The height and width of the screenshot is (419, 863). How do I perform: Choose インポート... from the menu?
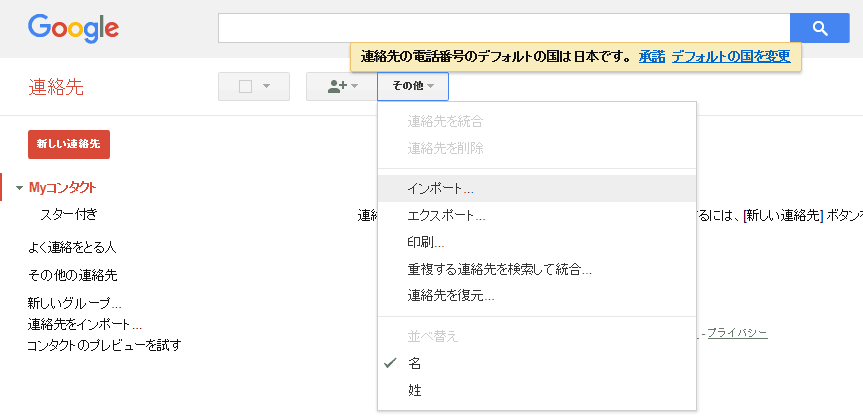[x=440, y=188]
